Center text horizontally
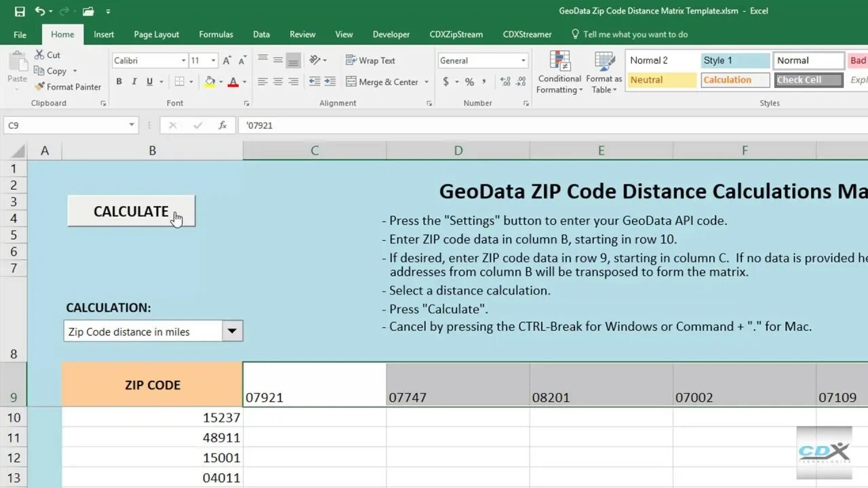This screenshot has width=868, height=488. 278,82
